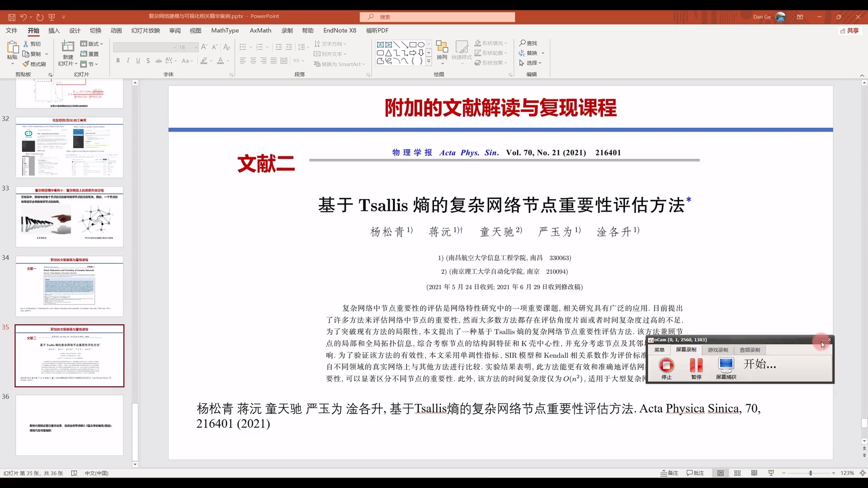Open the 插入 ribbon tab
Screen dimensions: 868x488
click(x=54, y=30)
